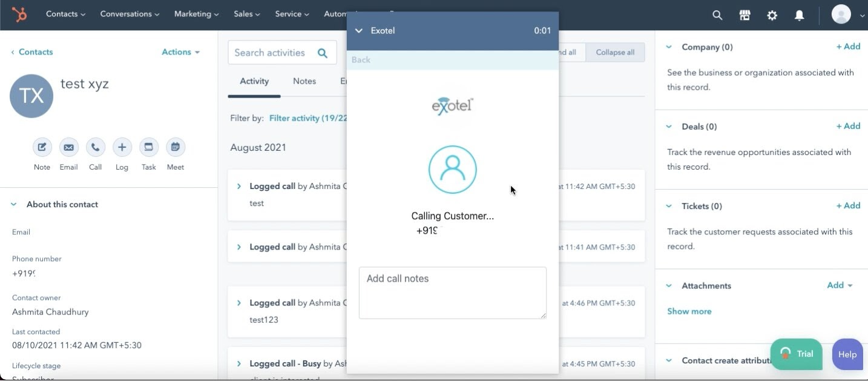Image resolution: width=868 pixels, height=381 pixels.
Task: Open the Conversations menu
Action: (130, 14)
